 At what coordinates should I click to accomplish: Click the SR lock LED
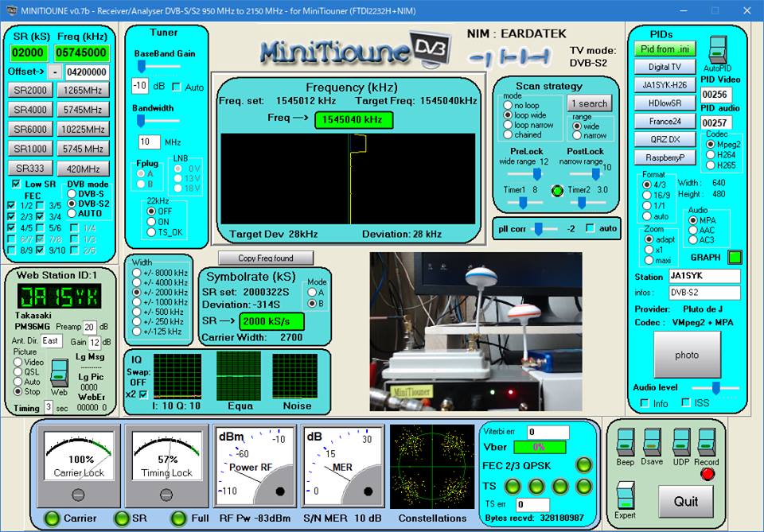(x=121, y=518)
